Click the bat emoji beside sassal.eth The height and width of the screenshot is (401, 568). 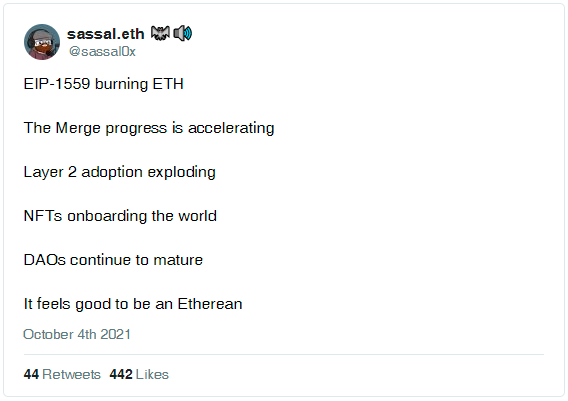(x=160, y=33)
